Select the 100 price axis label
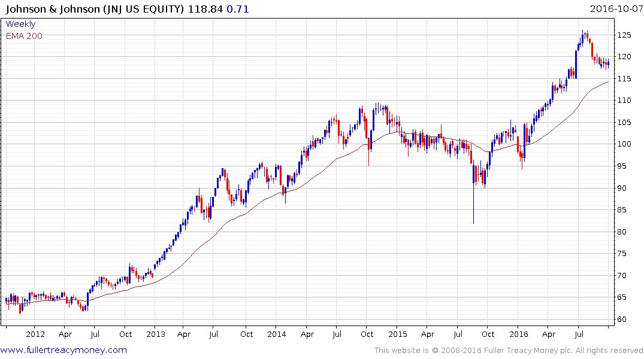The image size is (644, 359). point(624,144)
